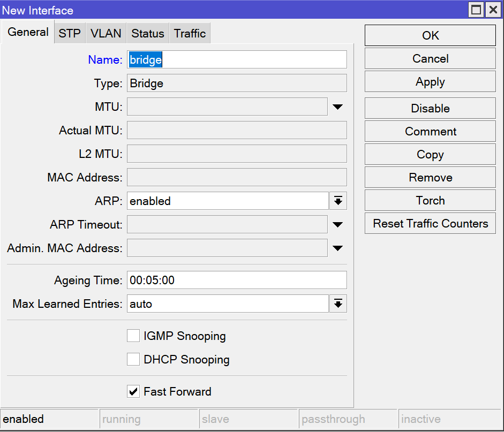
Task: Enable the DHCP Snooping checkbox
Action: point(133,360)
